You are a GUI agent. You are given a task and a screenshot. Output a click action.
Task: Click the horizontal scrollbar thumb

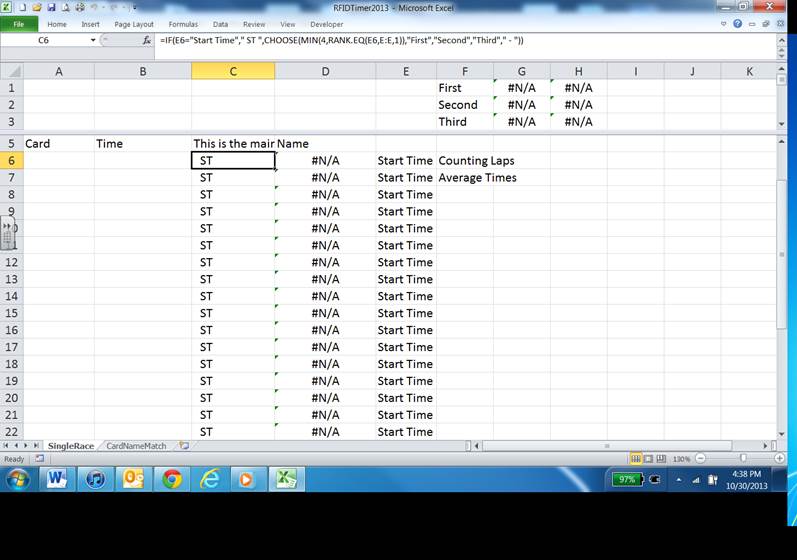click(607, 446)
